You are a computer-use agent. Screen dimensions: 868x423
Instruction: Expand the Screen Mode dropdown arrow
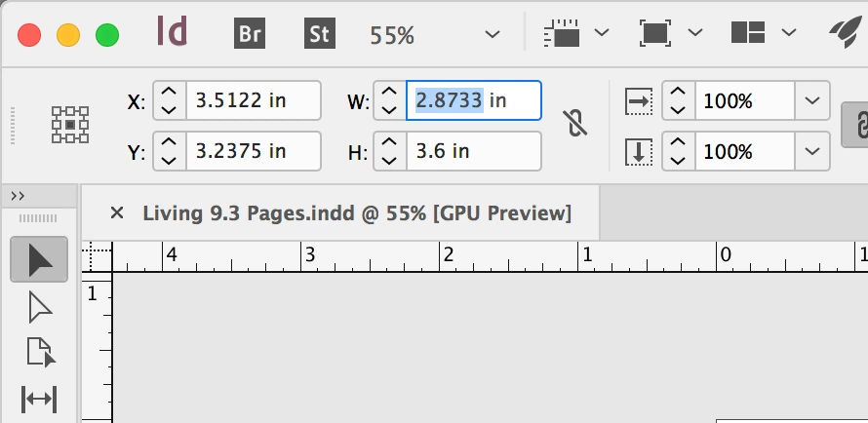695,32
